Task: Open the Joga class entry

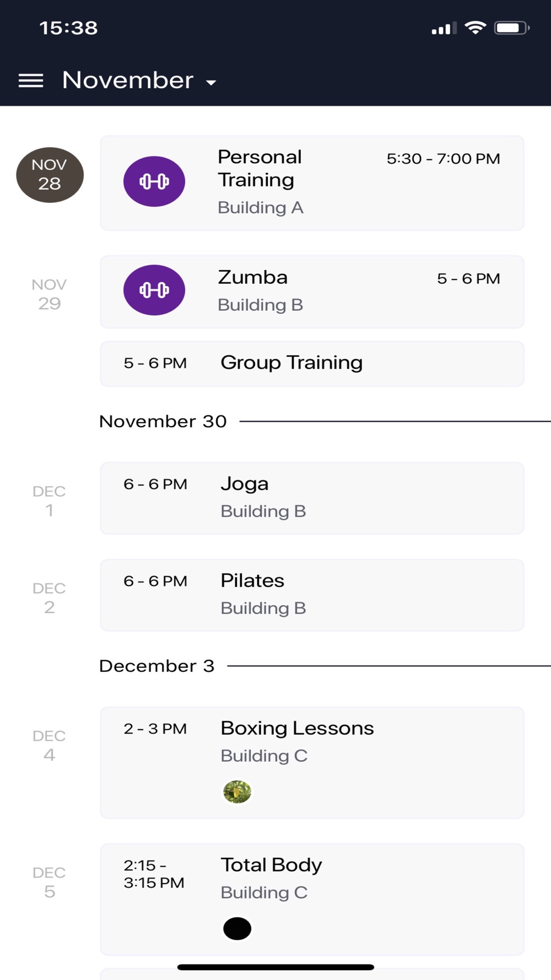Action: pos(312,498)
